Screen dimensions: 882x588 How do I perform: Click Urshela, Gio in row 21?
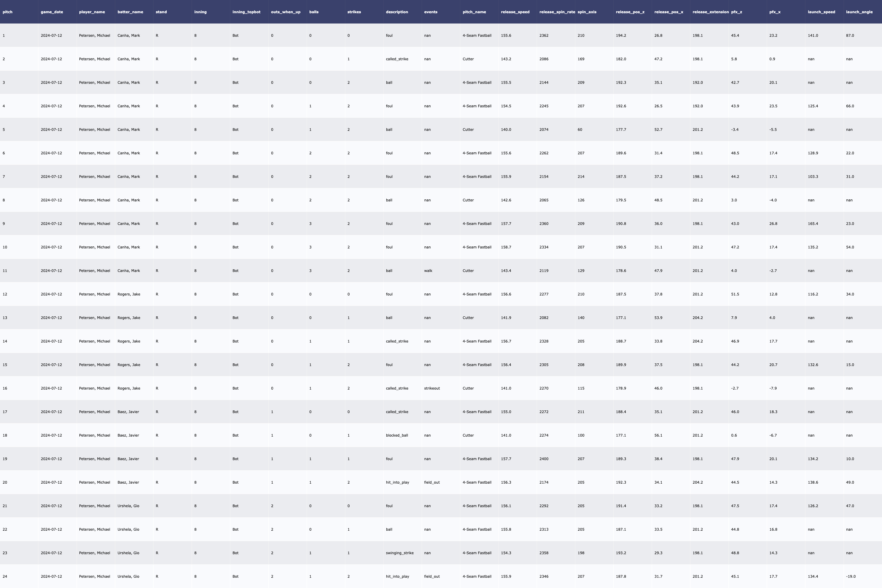128,506
